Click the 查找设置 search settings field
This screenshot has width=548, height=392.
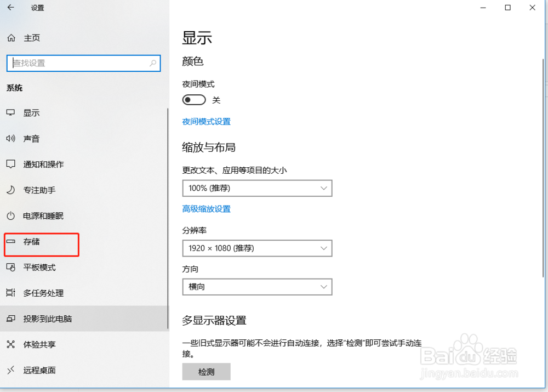coord(83,63)
